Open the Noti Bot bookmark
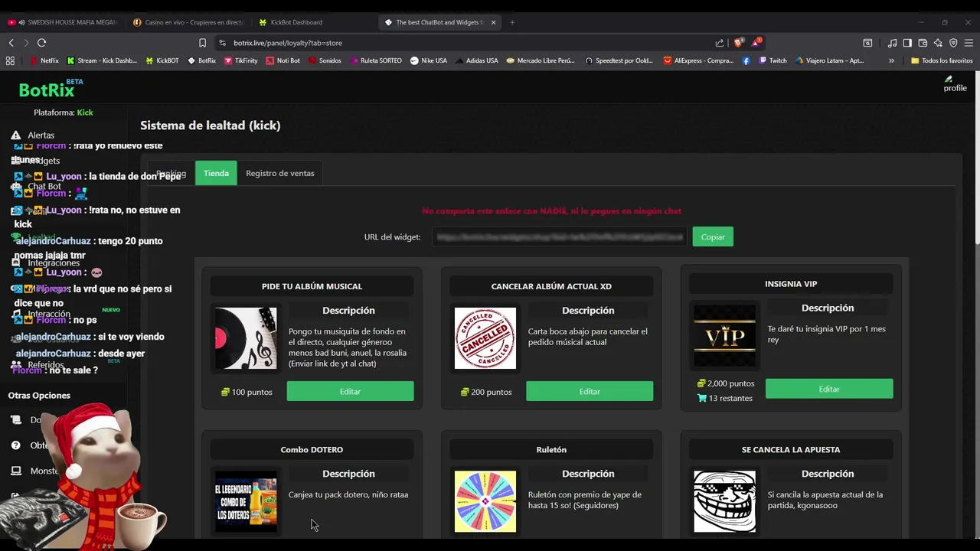Screen dimensions: 980x551 click(x=283, y=60)
